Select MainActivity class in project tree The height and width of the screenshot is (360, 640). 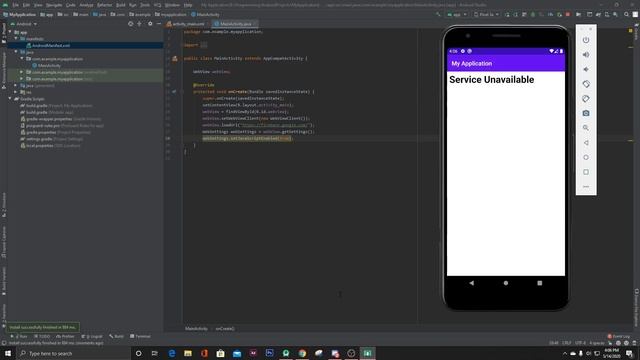pyautogui.click(x=49, y=65)
